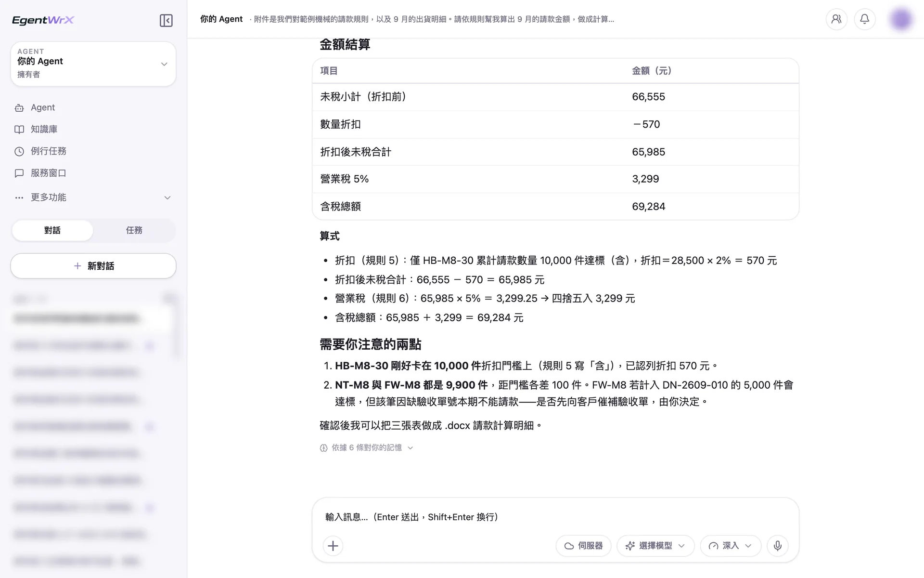The width and height of the screenshot is (924, 578).
Task: Click the 營業稅 5% amount 3,299
Action: tap(645, 179)
